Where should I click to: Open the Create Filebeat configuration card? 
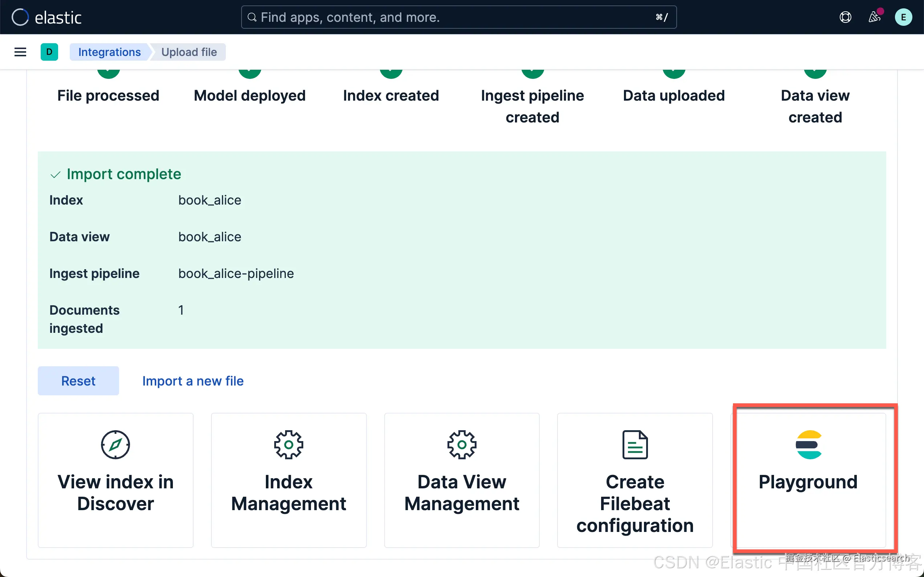[635, 503]
